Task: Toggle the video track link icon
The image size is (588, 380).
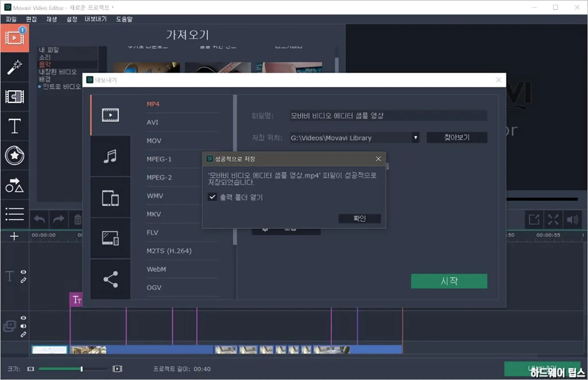Action: click(23, 334)
